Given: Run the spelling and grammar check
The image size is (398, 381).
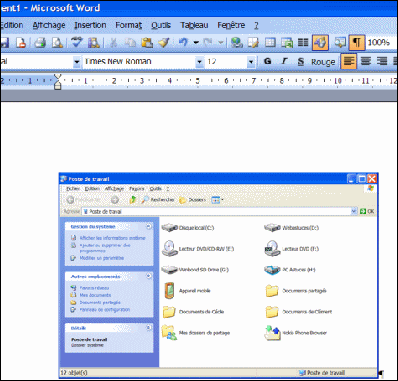Looking at the screenshot, I should click(77, 43).
